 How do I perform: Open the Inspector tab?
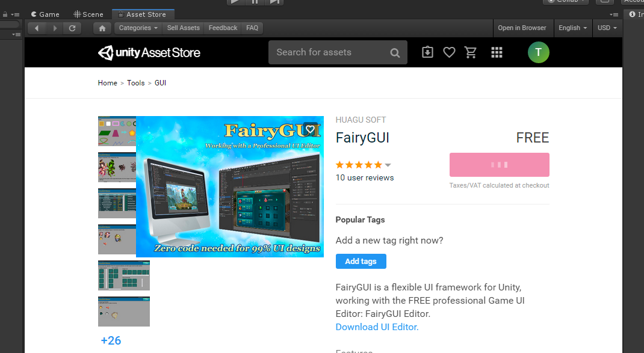636,14
